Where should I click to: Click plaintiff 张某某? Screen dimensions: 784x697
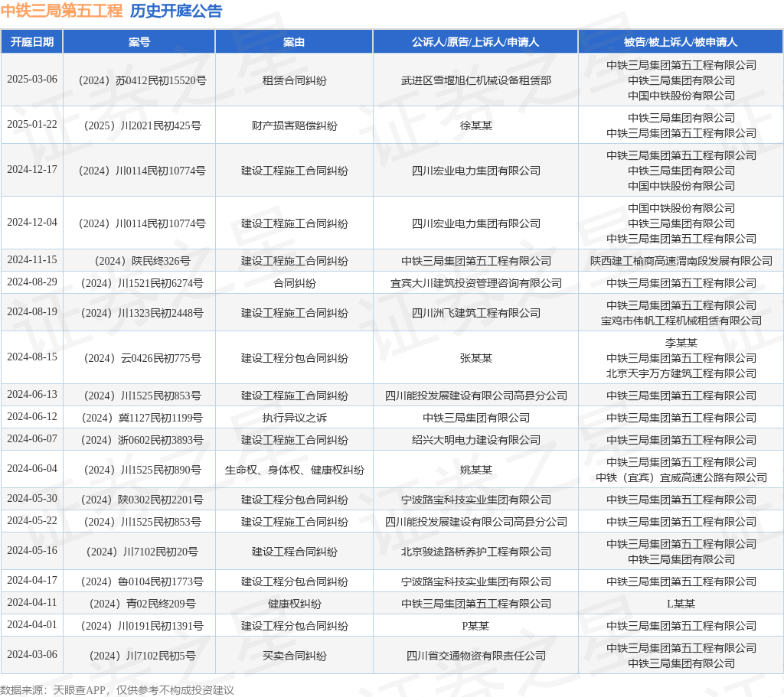(x=476, y=358)
